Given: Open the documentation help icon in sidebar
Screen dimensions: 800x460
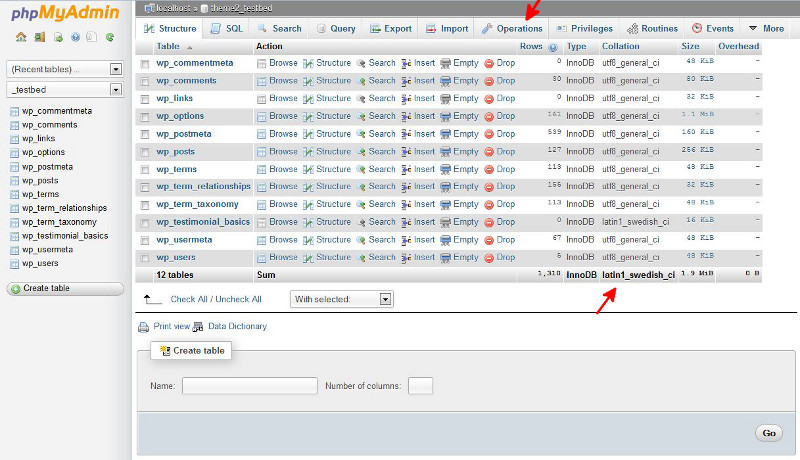Looking at the screenshot, I should tap(76, 37).
